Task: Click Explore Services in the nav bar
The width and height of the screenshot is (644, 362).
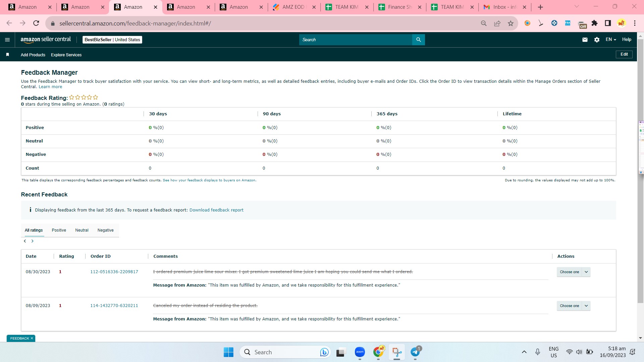Action: 66,55
